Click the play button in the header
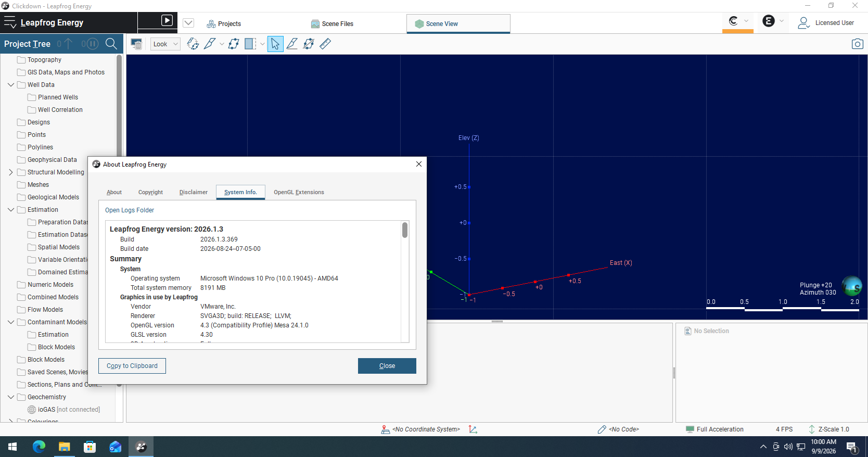This screenshot has height=457, width=868. pyautogui.click(x=167, y=20)
